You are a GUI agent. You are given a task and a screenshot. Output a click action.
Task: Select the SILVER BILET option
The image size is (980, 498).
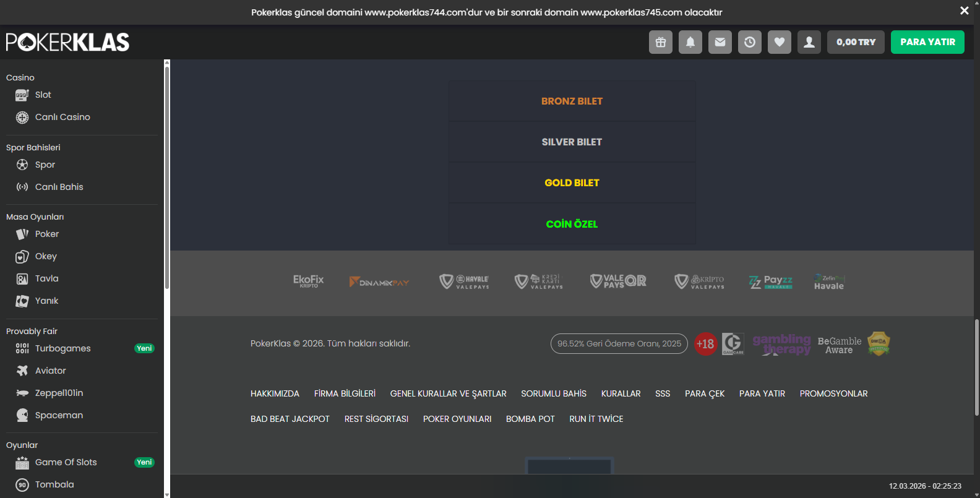click(572, 142)
